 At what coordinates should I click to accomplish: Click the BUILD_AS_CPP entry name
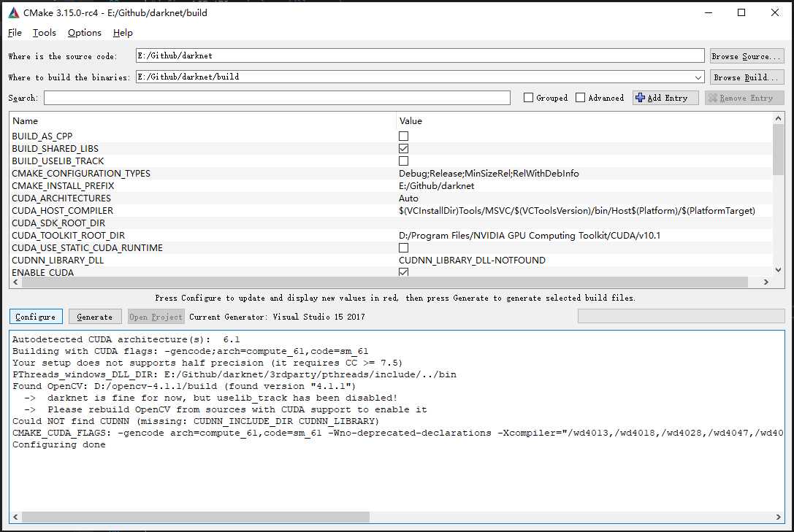42,136
